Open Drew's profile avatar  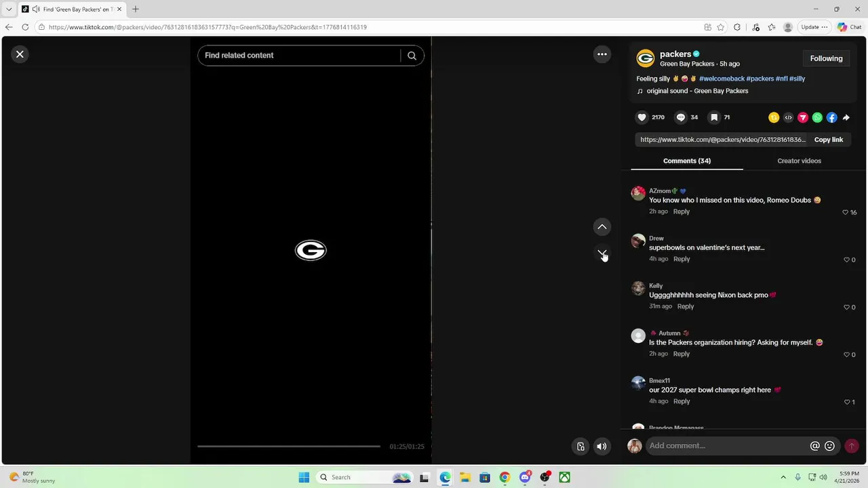tap(638, 241)
